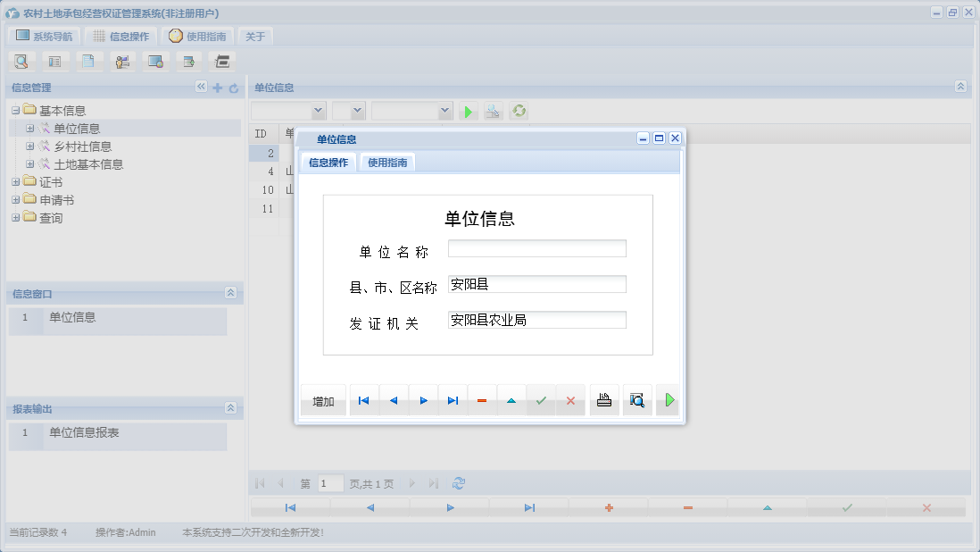This screenshot has width=980, height=552.
Task: Open the 系统导航 menu
Action: (43, 36)
